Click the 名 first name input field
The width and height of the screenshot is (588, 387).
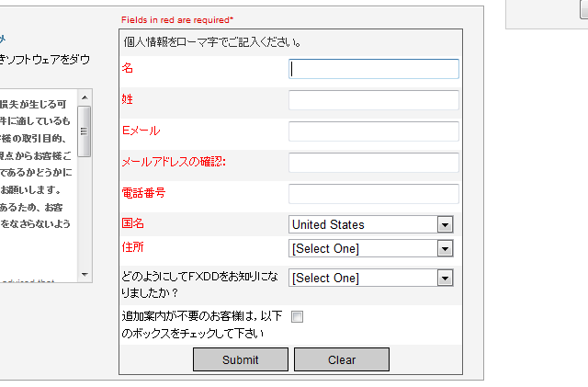click(373, 69)
